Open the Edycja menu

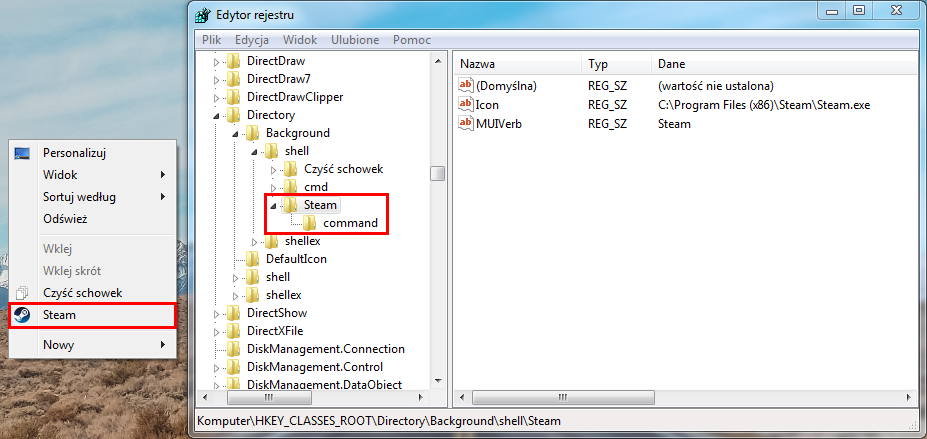(x=252, y=40)
